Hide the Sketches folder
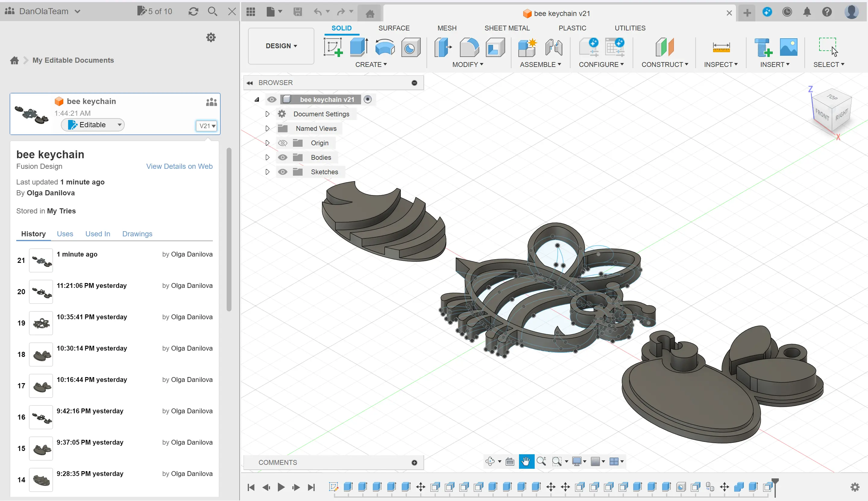This screenshot has width=868, height=501. [x=282, y=172]
